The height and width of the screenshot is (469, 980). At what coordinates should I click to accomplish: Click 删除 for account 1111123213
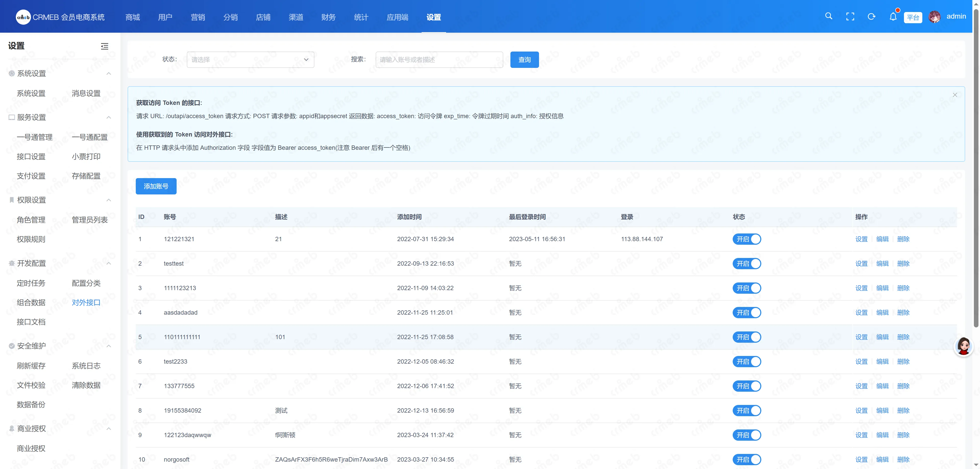point(903,288)
